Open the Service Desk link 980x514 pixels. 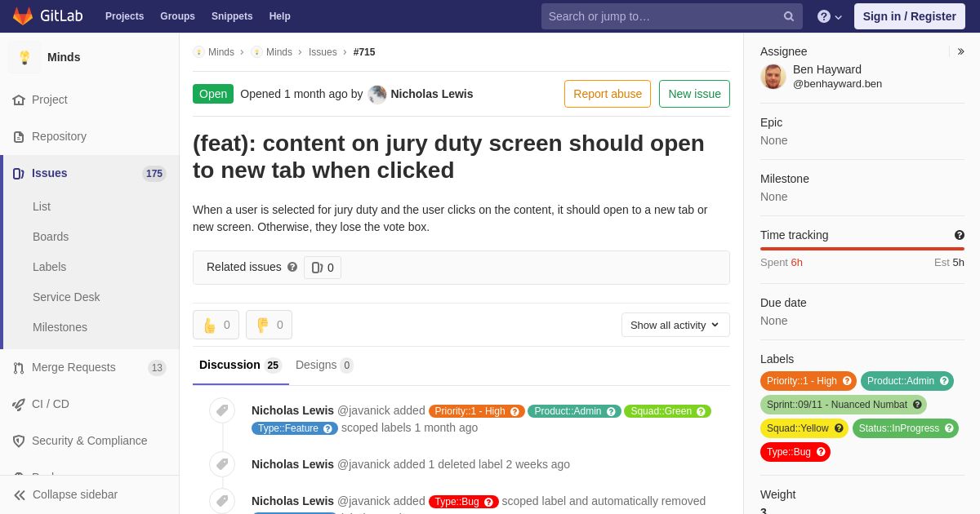click(66, 297)
